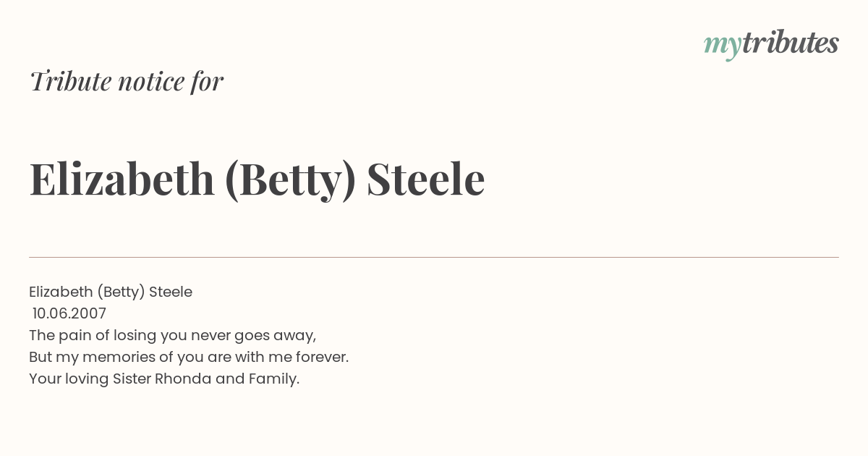Screen dimensions: 868x456
Task: Click the small "Elizabeth (Betty) Steele" text line
Action: [x=111, y=292]
